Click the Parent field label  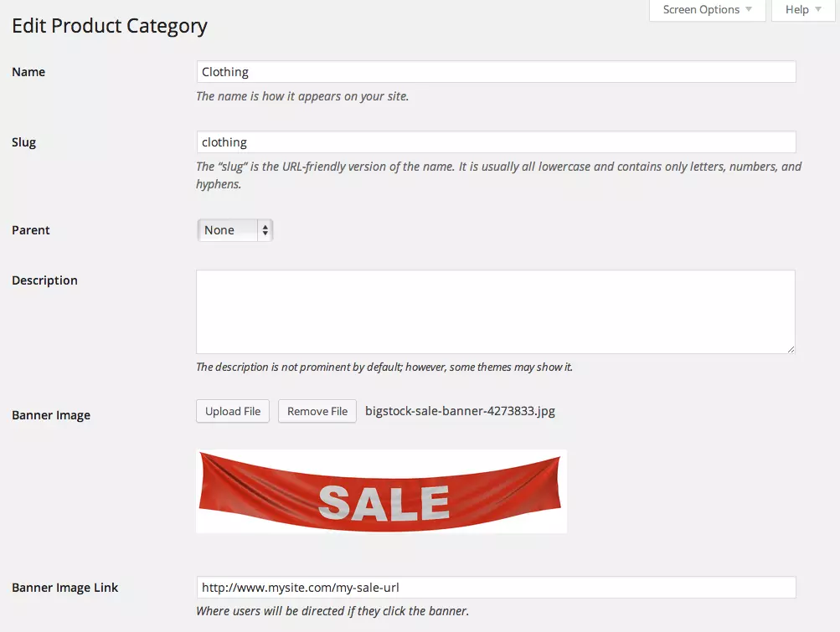click(31, 230)
